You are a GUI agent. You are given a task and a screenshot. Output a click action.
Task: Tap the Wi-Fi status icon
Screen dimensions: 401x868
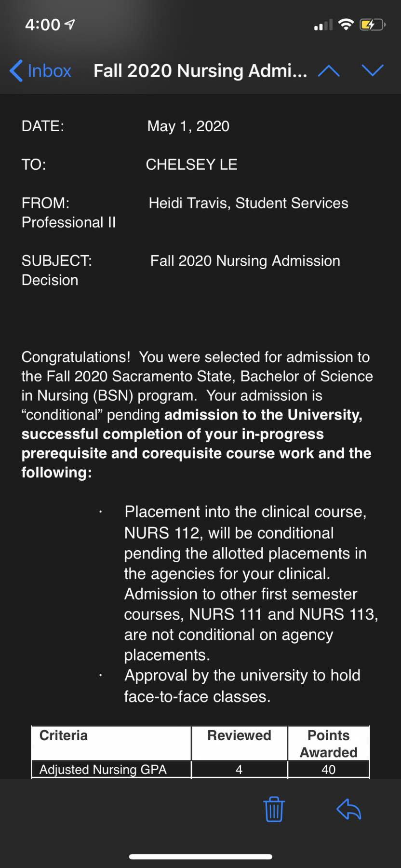pyautogui.click(x=346, y=24)
